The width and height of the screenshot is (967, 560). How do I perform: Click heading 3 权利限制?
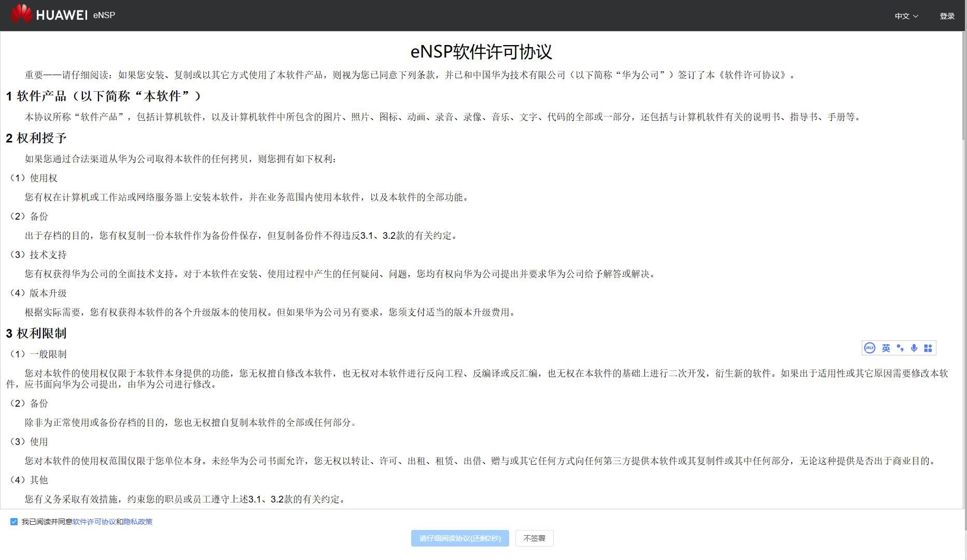36,334
